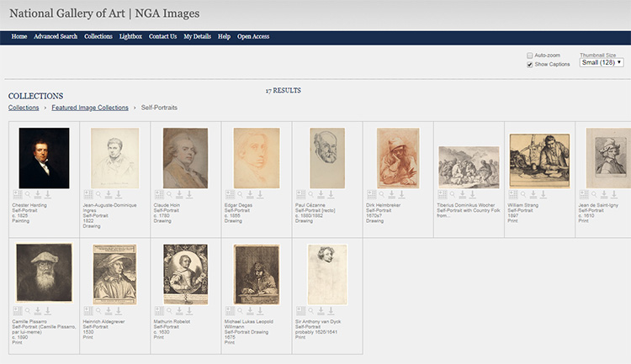Open Dirk Helmbreker red chalk thumbnail
Image resolution: width=631 pixels, height=364 pixels.
click(398, 158)
